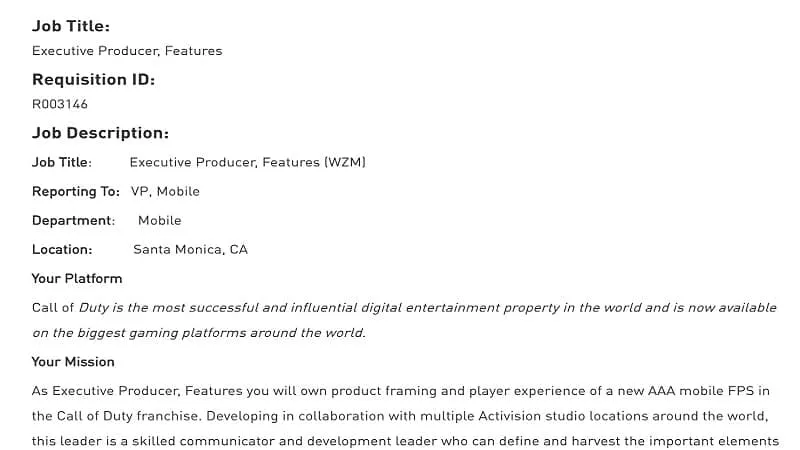Select the 'VP, Mobile' value
The image size is (800, 450).
(165, 191)
